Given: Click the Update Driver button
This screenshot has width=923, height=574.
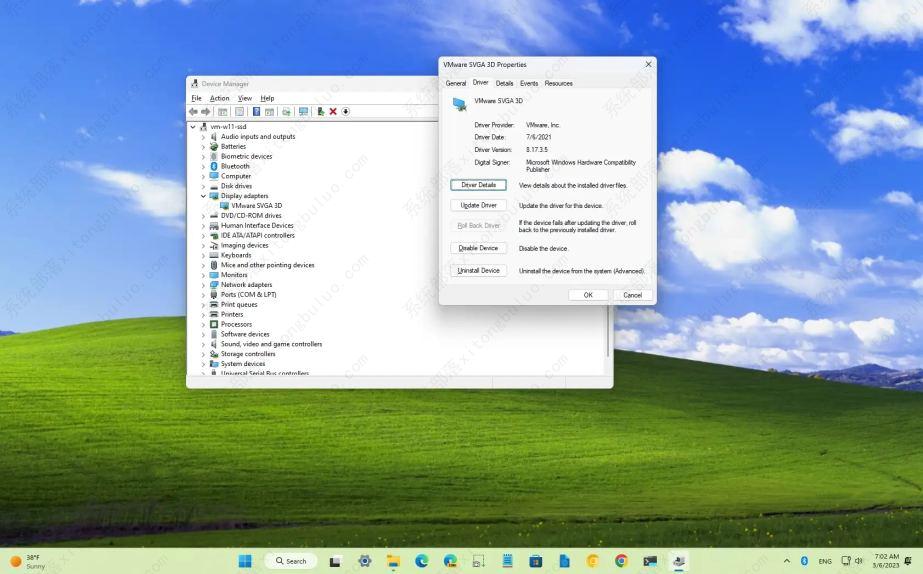Looking at the screenshot, I should pyautogui.click(x=478, y=205).
